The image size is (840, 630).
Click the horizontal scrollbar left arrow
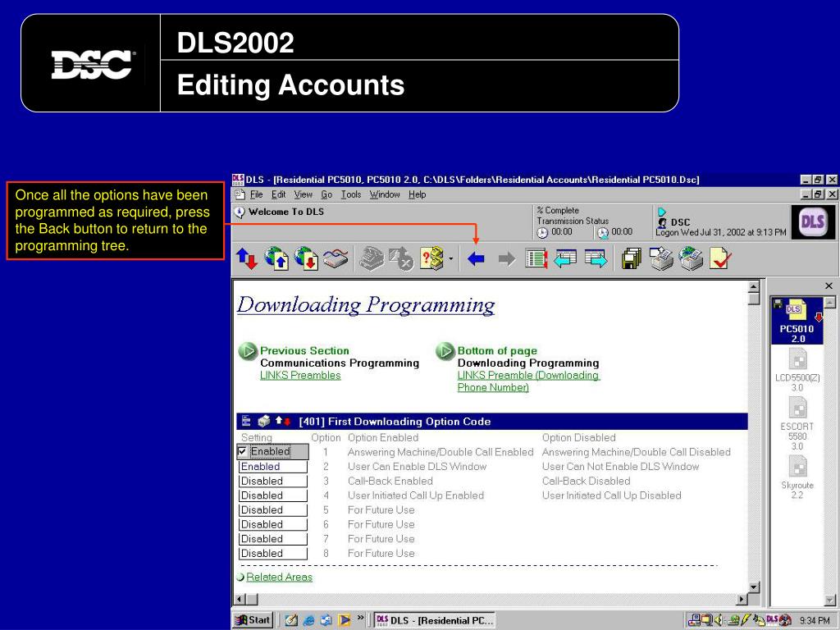click(x=240, y=600)
